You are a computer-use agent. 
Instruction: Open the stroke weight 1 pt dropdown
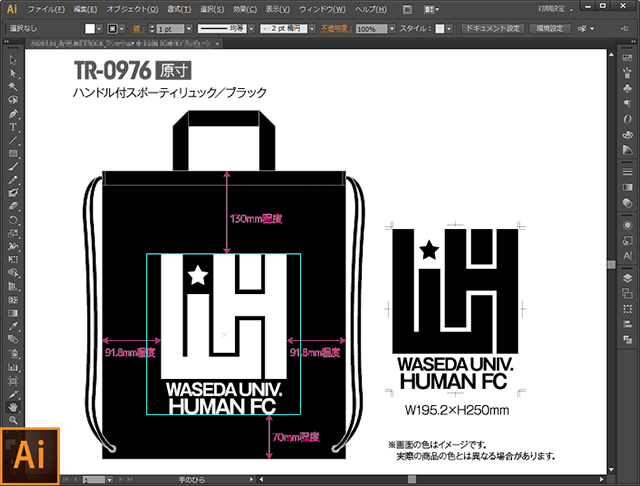click(x=189, y=29)
